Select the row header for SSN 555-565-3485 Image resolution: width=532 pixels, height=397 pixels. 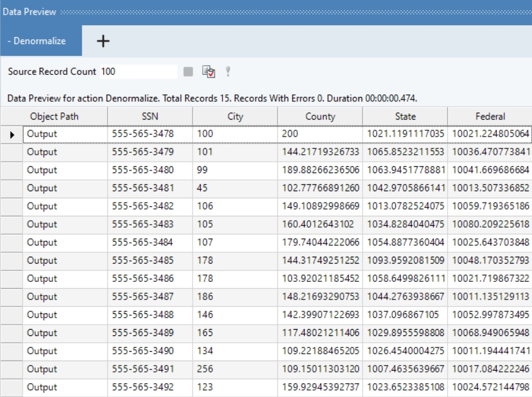click(x=12, y=260)
